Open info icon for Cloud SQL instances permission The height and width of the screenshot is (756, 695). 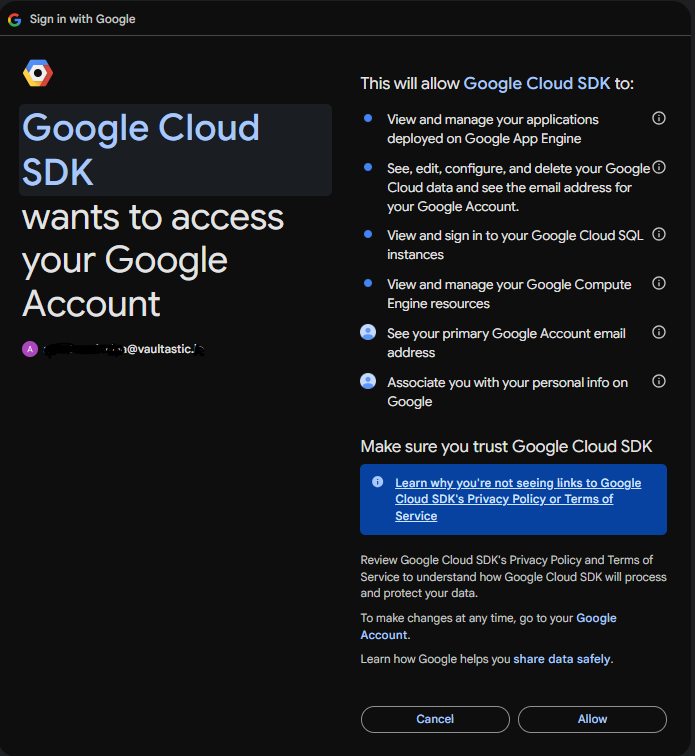pos(659,234)
